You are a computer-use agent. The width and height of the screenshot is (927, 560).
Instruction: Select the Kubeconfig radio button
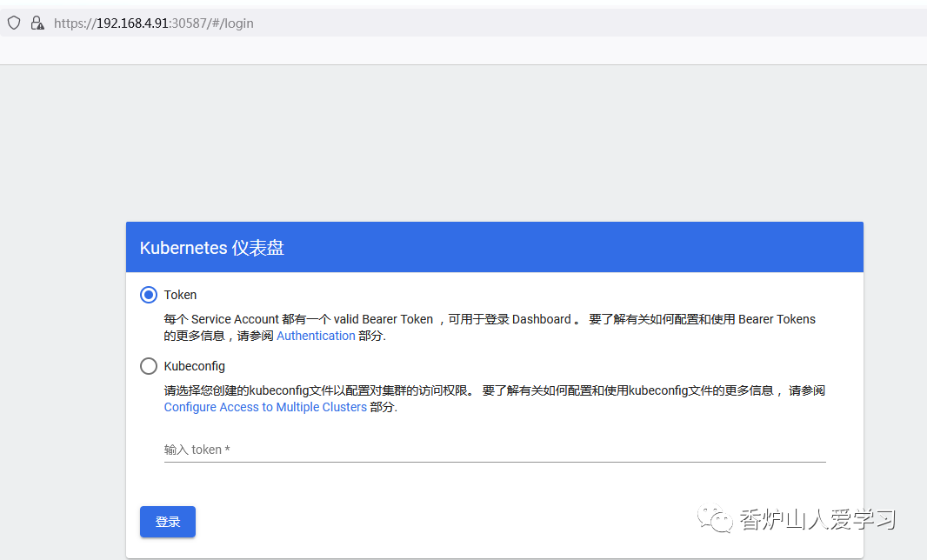tap(149, 366)
